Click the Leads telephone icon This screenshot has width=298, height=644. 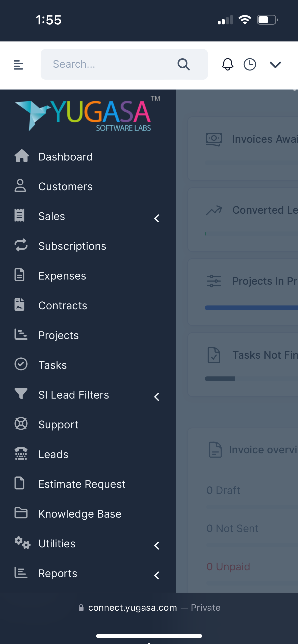point(21,453)
